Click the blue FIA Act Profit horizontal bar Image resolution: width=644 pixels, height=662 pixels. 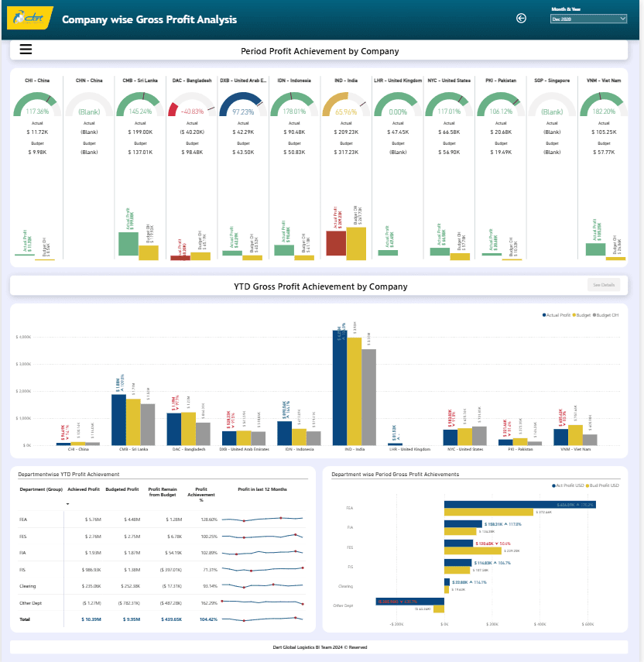(463, 524)
